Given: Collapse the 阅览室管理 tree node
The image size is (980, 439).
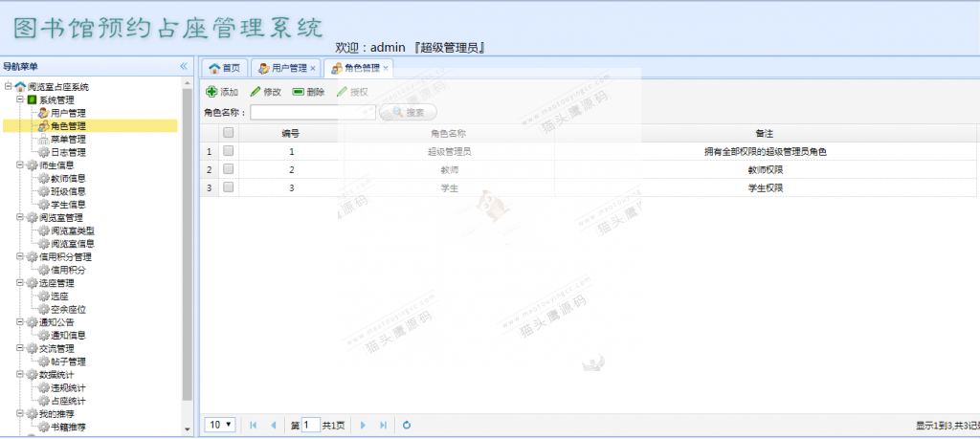Looking at the screenshot, I should point(20,217).
